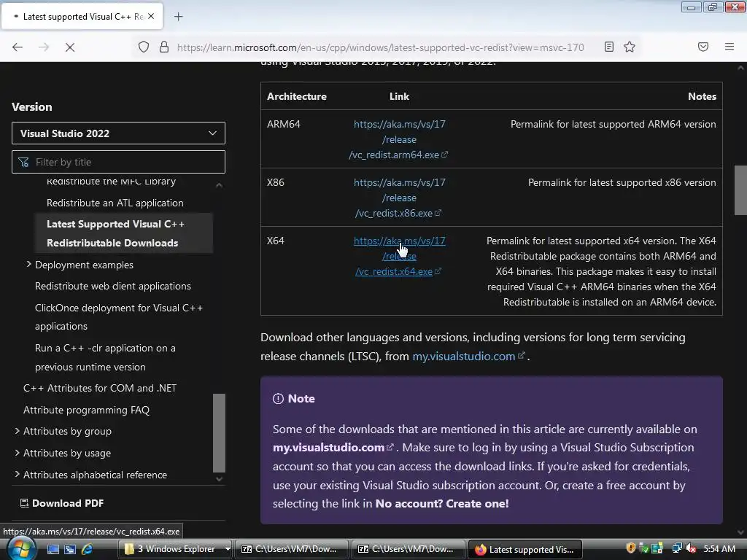Click the main page scrollbar thumb
747x560 pixels.
coord(740,190)
